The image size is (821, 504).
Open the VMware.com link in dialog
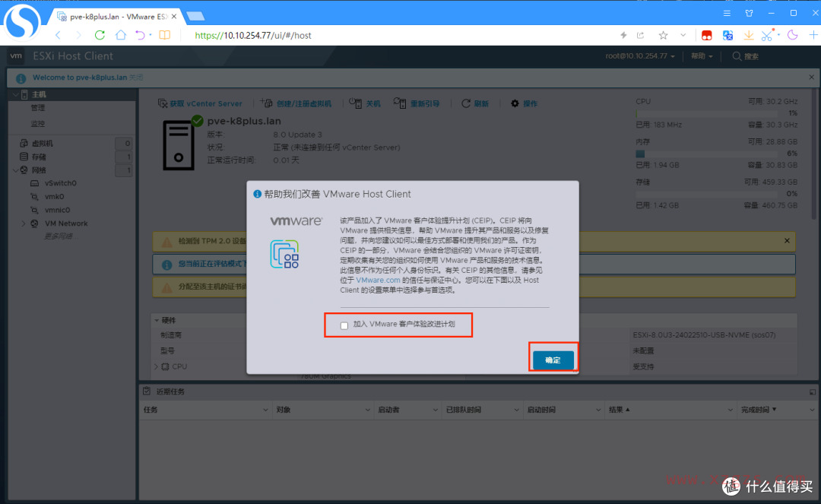tap(379, 280)
